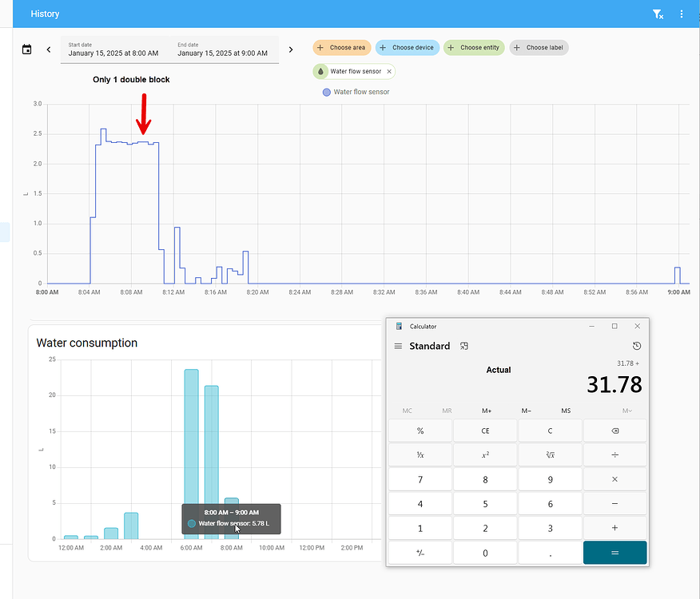
Task: Open the Calculator navigation menu
Action: click(398, 345)
